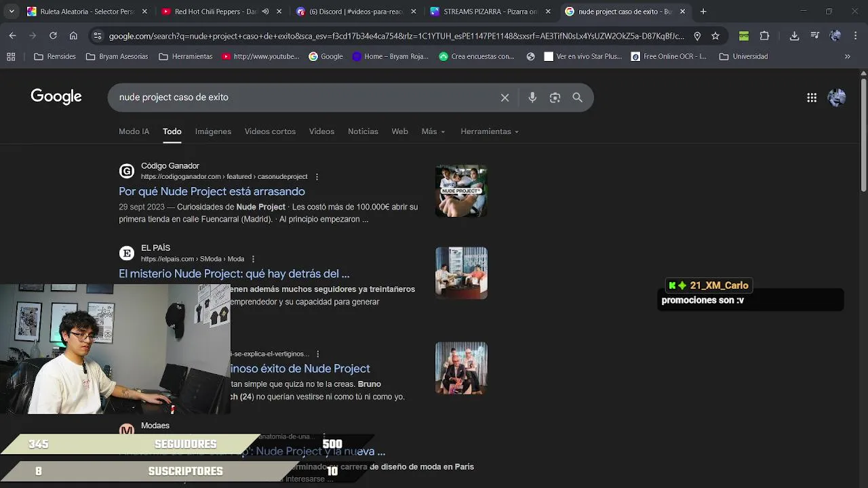Reload the current Google search page
The height and width of the screenshot is (488, 868).
pyautogui.click(x=53, y=36)
